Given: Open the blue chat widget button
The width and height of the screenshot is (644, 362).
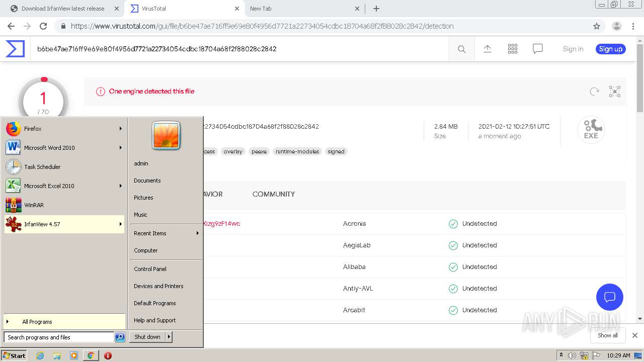Looking at the screenshot, I should tap(610, 297).
